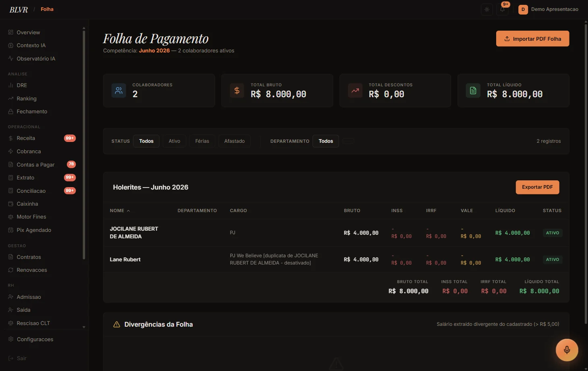Go to the Contratos menu entry

(x=42, y=257)
